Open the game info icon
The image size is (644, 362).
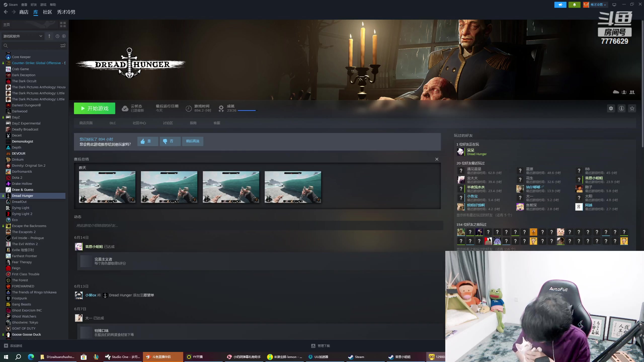point(621,108)
